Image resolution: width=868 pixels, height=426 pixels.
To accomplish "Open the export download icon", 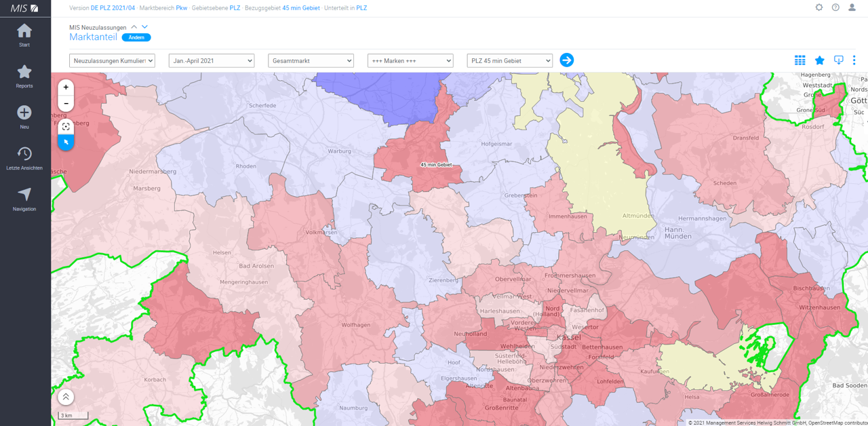I will [x=838, y=60].
